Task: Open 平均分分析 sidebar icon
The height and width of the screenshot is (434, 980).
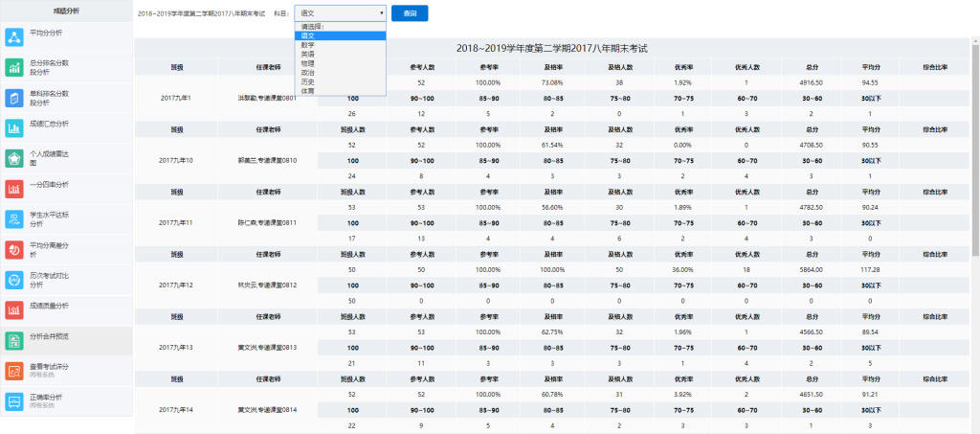Action: coord(14,37)
